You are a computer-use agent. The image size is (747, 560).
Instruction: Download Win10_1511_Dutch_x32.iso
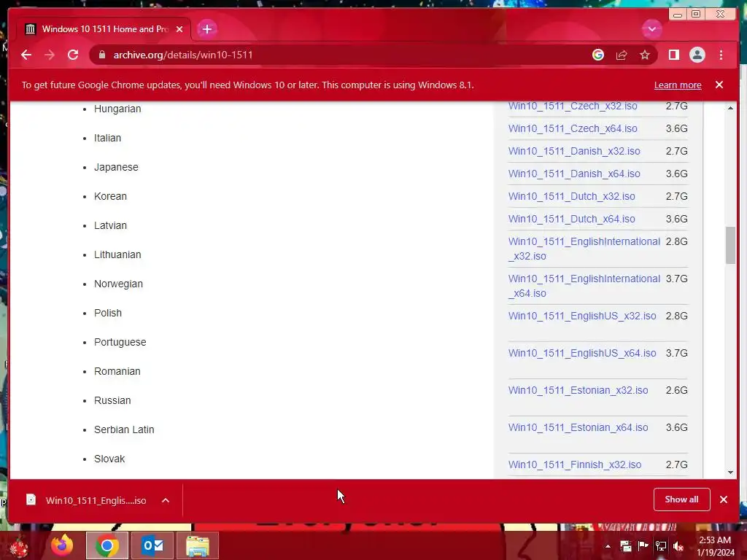tap(571, 196)
